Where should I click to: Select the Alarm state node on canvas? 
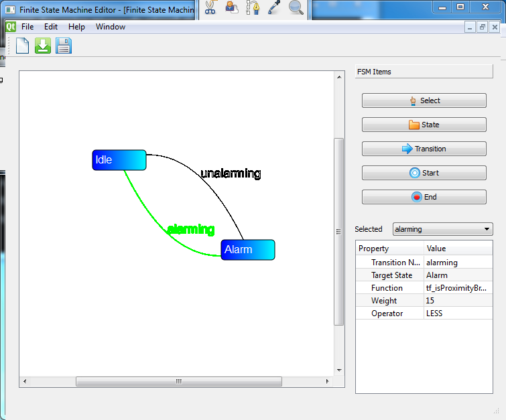[247, 250]
